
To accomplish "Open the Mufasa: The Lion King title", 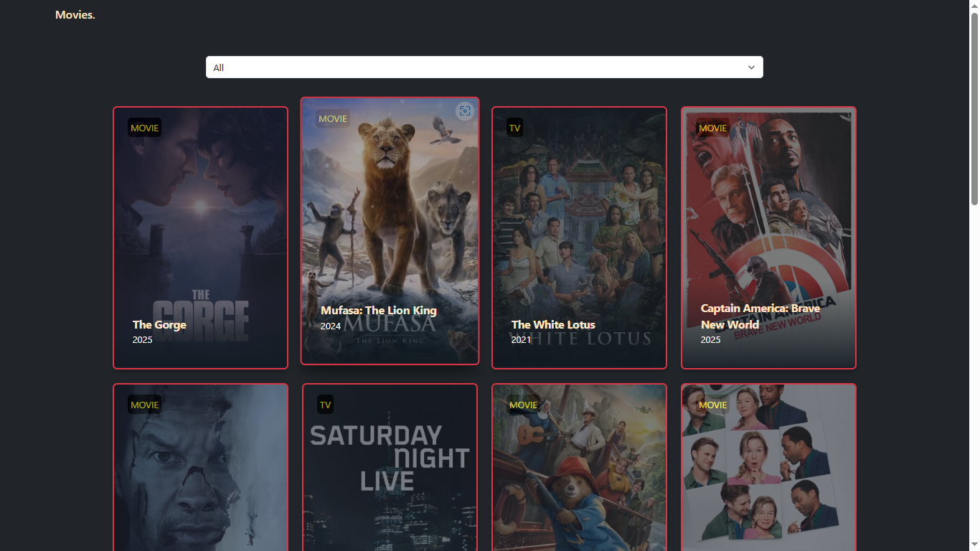I will (x=378, y=311).
